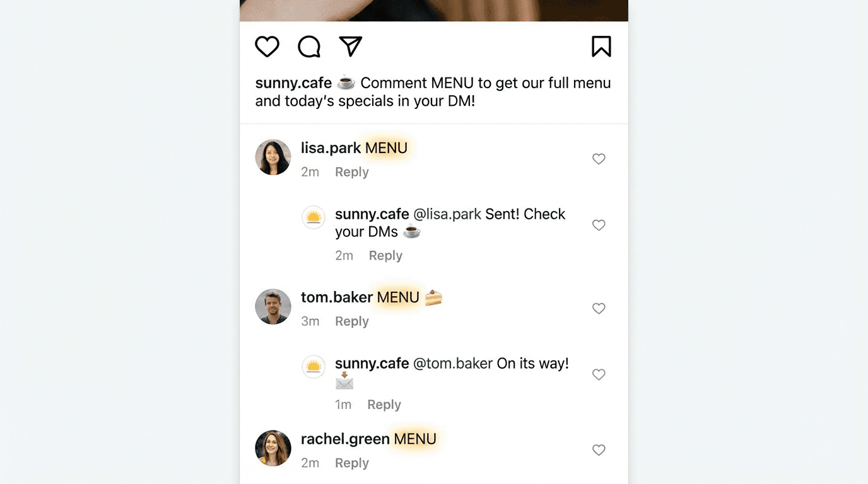This screenshot has height=484, width=868.
Task: Like lisa.park's MENU comment
Action: point(599,159)
